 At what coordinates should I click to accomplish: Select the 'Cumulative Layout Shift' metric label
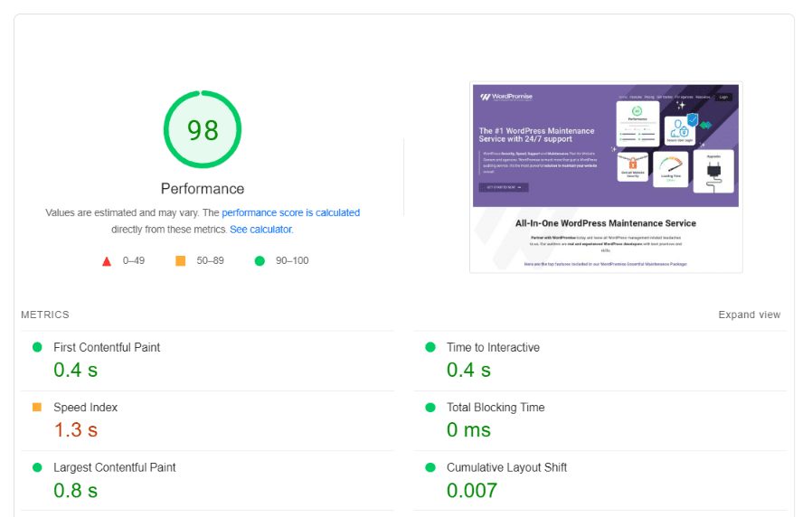click(506, 467)
